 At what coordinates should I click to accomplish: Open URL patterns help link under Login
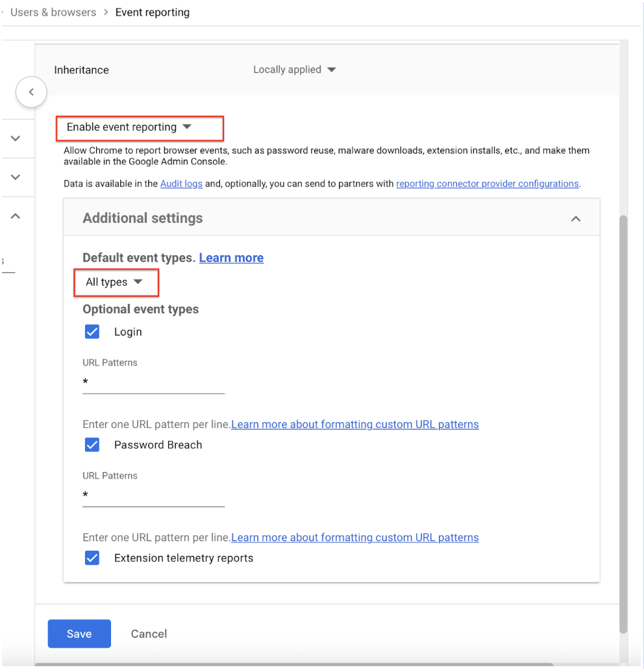tap(354, 424)
